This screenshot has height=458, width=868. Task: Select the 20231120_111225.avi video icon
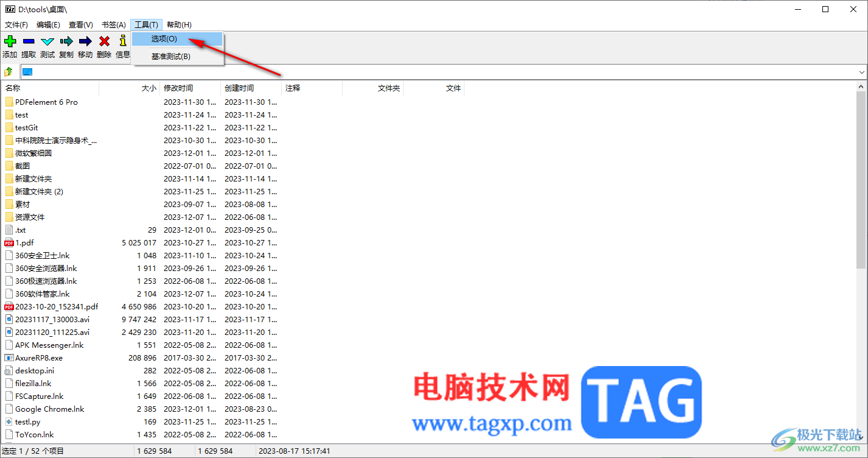9,332
